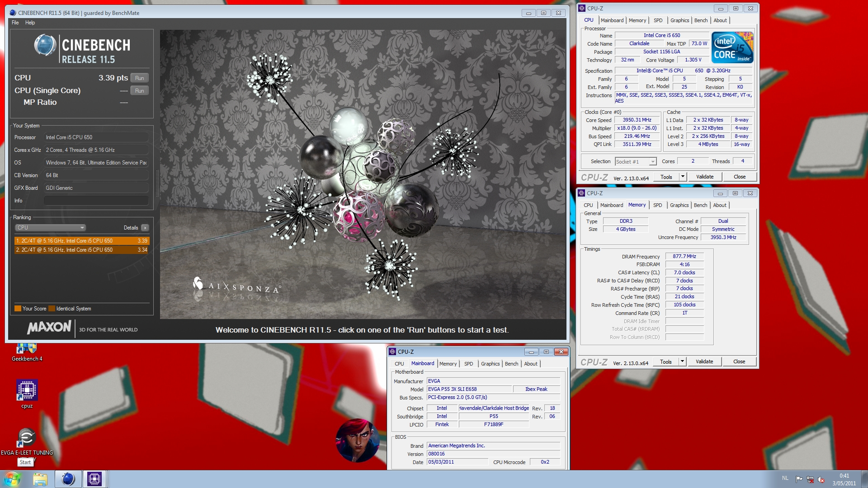The image size is (868, 488).
Task: Click the top CPU-Z window title icon
Action: click(x=582, y=8)
